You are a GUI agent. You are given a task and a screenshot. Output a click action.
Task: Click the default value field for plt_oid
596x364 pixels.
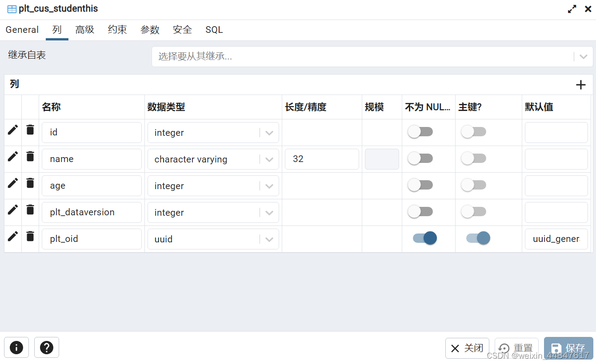point(556,239)
